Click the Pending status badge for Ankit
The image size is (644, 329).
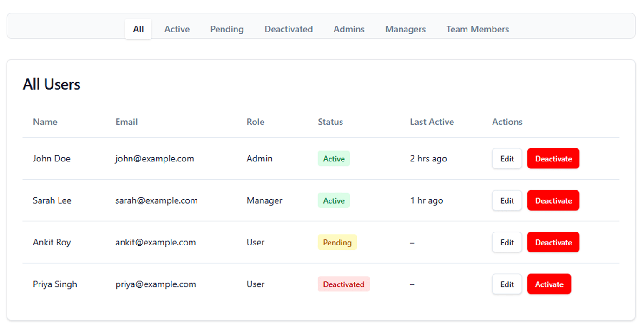[x=337, y=242]
